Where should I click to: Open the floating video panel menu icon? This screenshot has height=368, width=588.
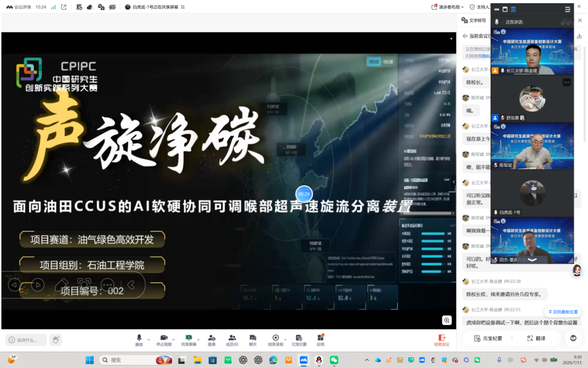pyautogui.click(x=567, y=9)
